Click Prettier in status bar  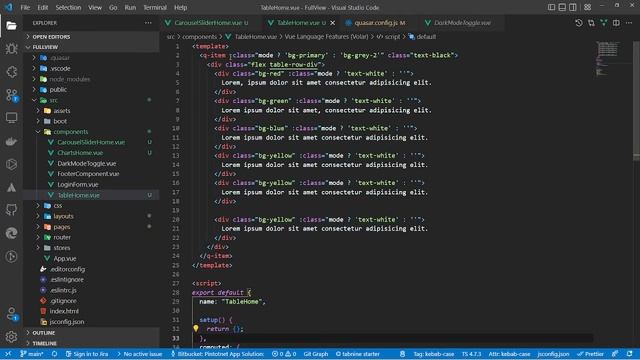pos(590,354)
